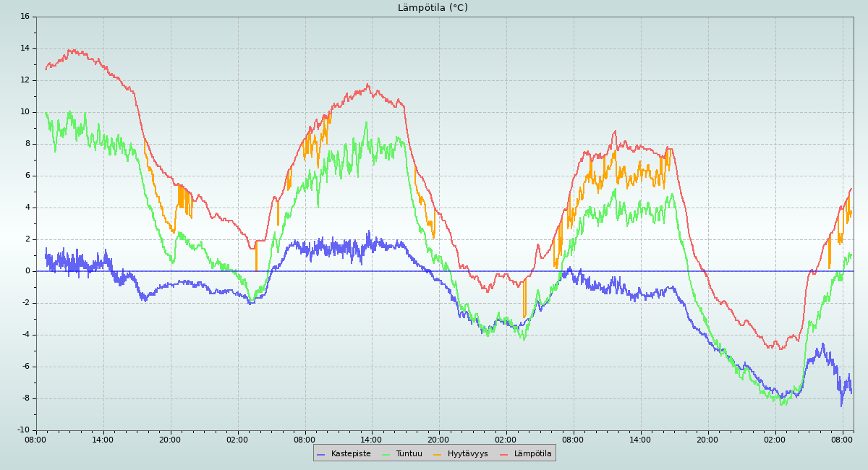Viewport: 868px width, 470px height.
Task: Toggle the Hyytävyys series legend label
Action: point(467,454)
